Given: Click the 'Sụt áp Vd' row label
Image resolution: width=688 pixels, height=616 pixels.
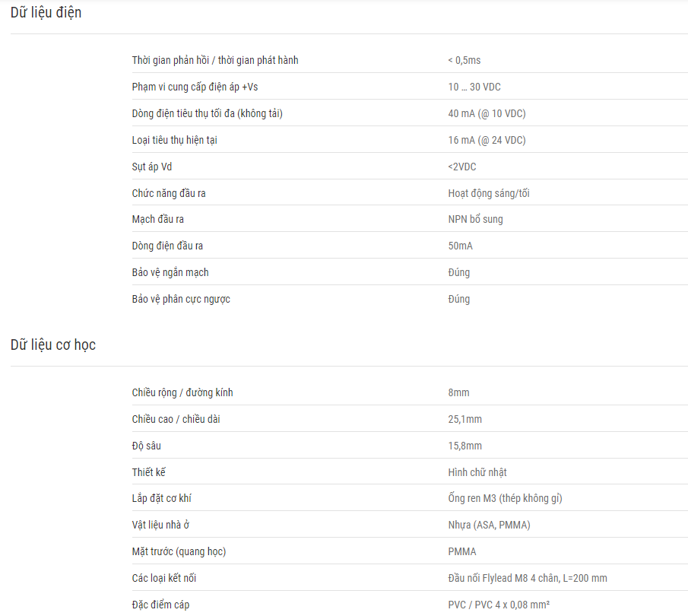Looking at the screenshot, I should tap(152, 167).
